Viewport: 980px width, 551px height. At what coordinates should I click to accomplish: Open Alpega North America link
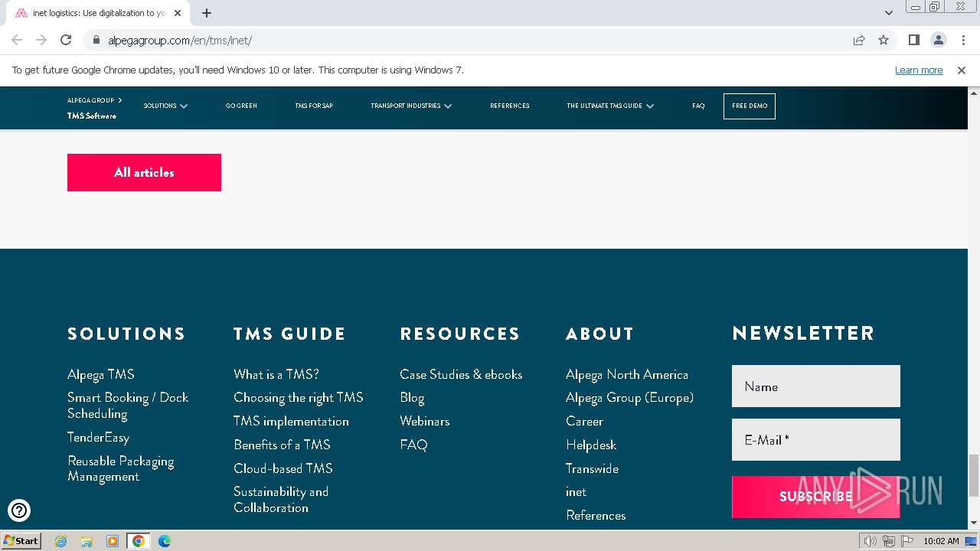[x=627, y=374]
